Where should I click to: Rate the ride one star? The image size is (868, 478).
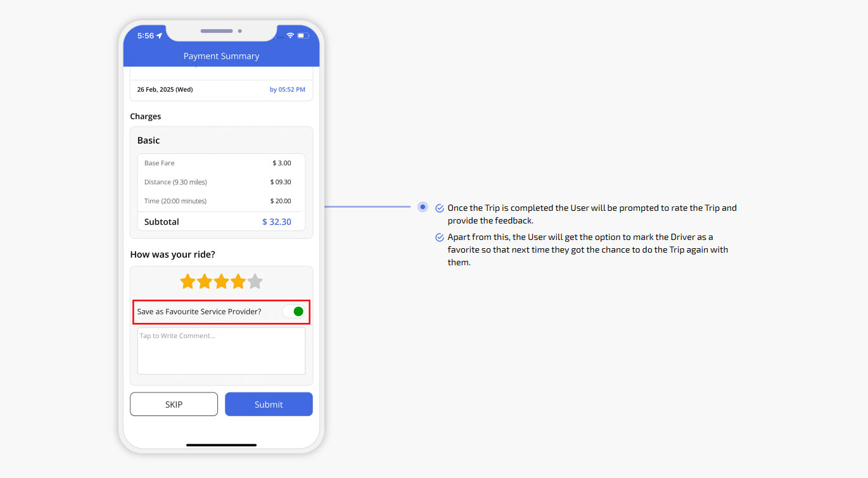[188, 282]
